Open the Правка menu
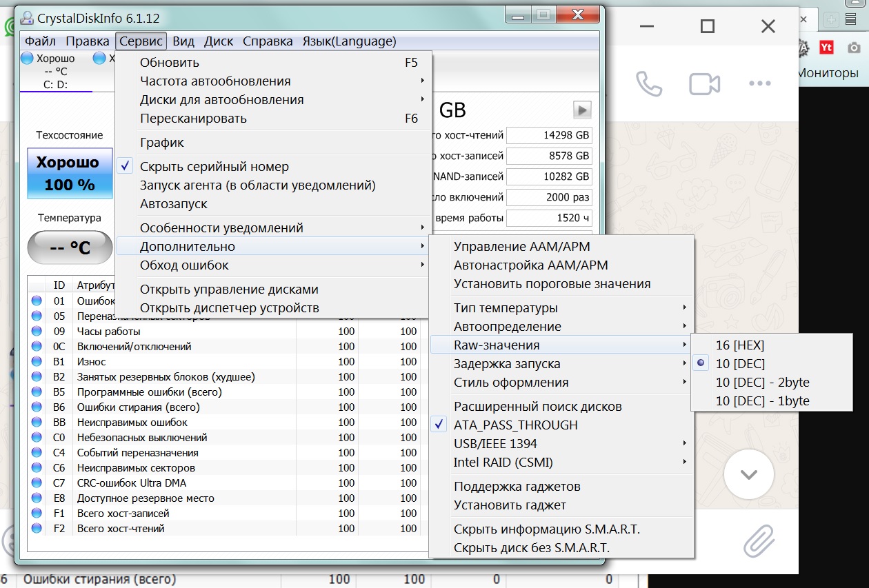 [88, 41]
